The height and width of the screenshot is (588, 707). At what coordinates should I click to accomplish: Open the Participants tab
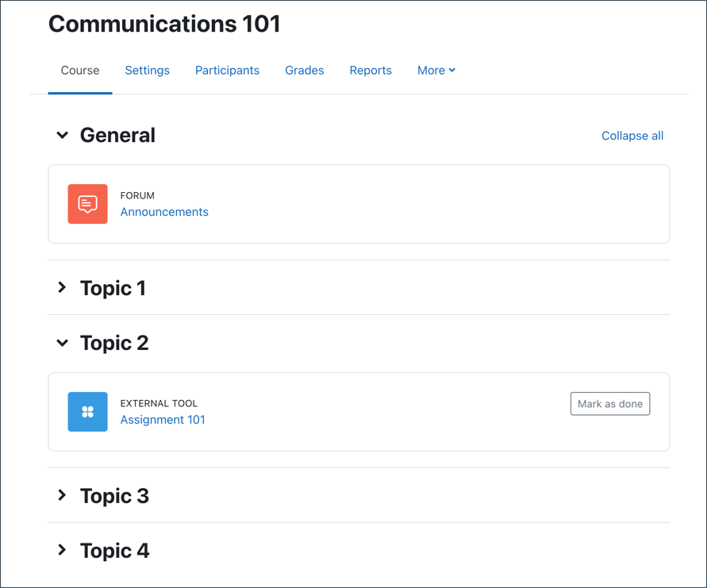pos(227,71)
